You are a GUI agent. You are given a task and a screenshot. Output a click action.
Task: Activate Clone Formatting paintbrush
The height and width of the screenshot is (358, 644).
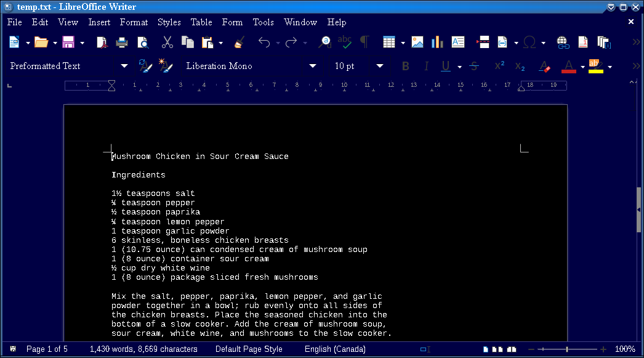pos(239,42)
